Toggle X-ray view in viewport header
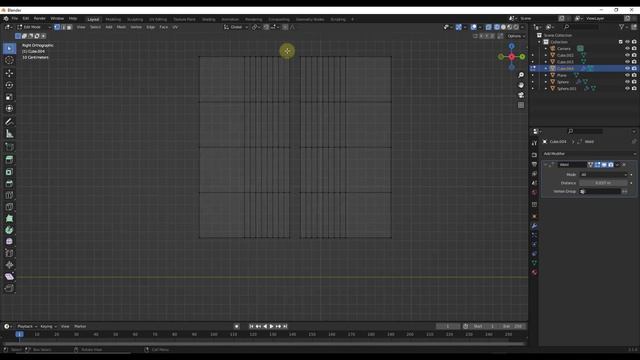Viewport: 640px width, 360px height. 489,27
